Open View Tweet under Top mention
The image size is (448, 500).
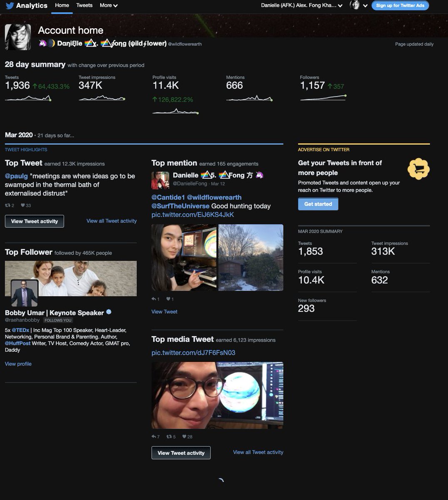[164, 312]
